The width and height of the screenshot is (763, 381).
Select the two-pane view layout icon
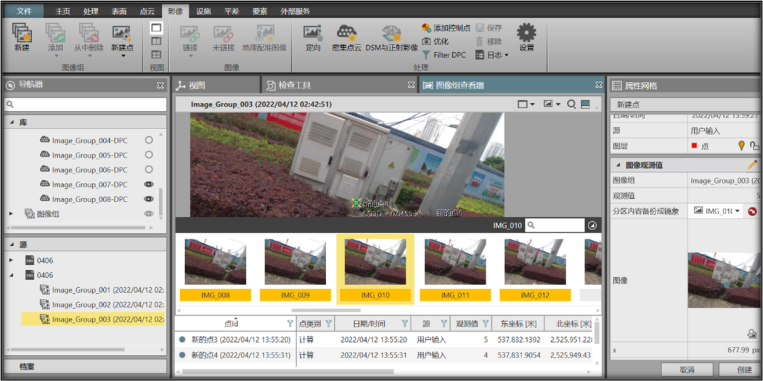[156, 41]
